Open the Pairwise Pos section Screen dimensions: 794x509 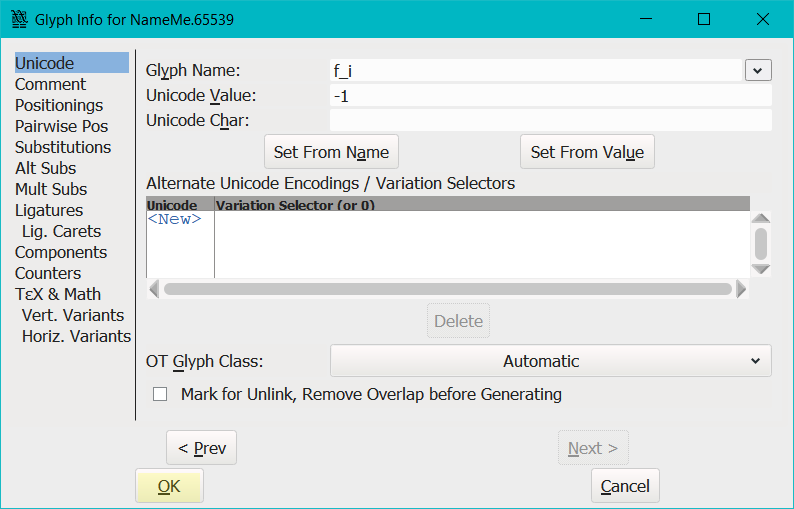[61, 126]
